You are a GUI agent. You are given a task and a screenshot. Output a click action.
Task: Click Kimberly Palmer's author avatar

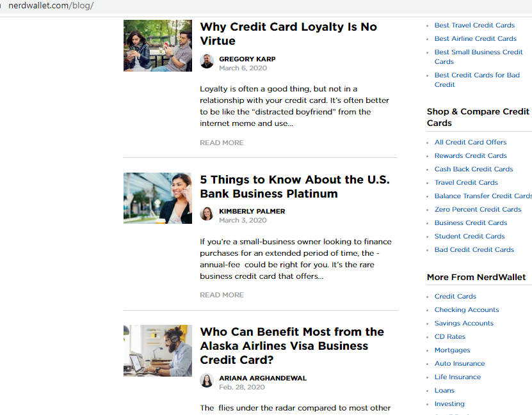tap(207, 214)
